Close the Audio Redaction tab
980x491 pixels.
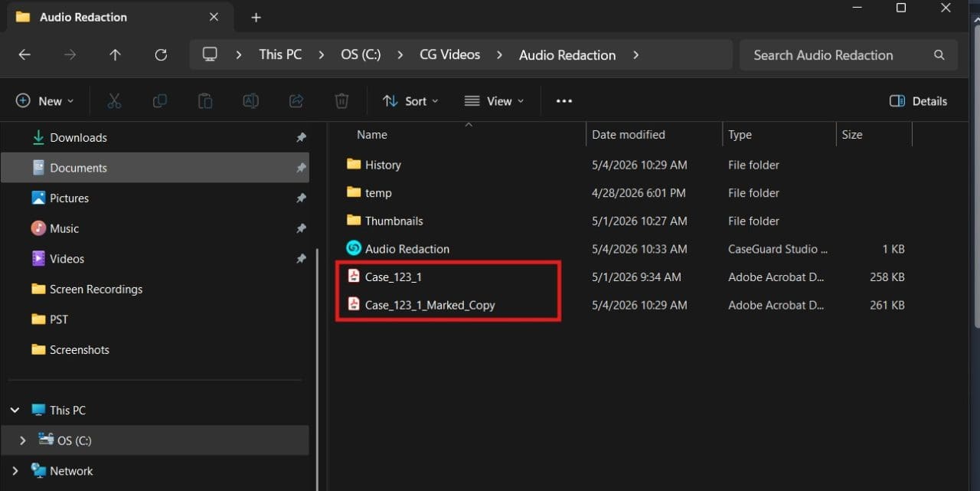pos(214,17)
